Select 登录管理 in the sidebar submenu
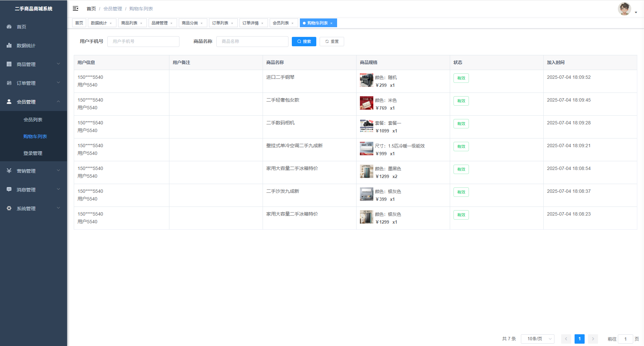 click(33, 153)
